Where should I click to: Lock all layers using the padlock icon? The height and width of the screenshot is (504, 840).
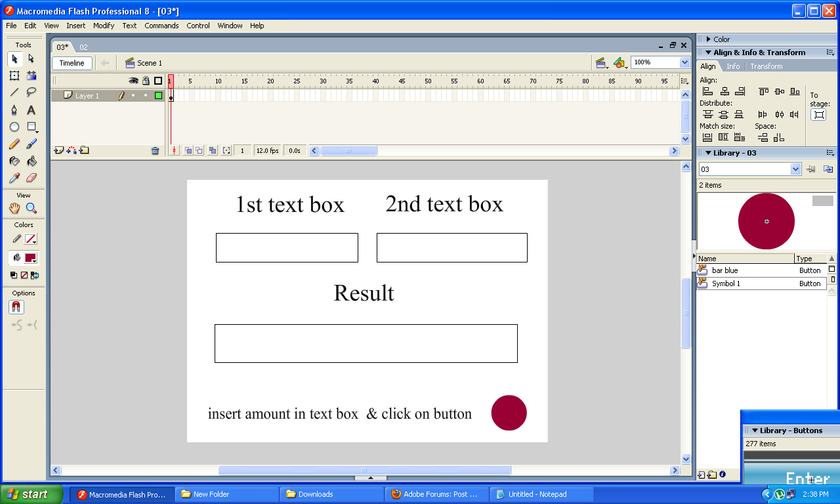click(144, 80)
